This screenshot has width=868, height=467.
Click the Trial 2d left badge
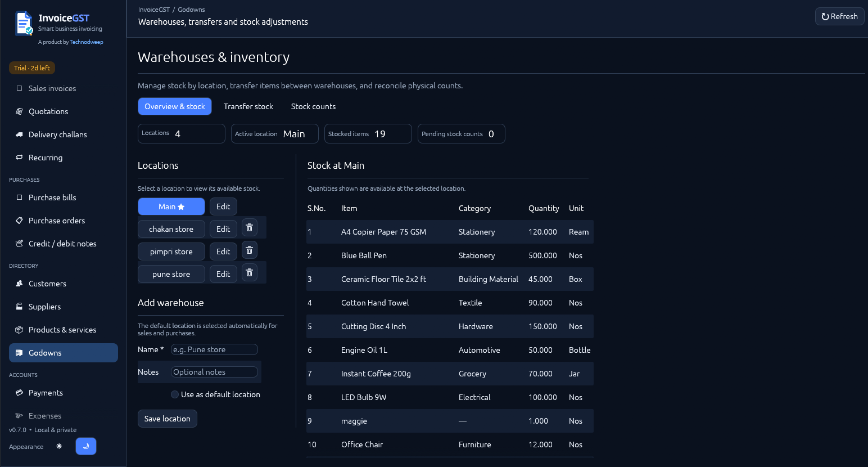[x=32, y=68]
